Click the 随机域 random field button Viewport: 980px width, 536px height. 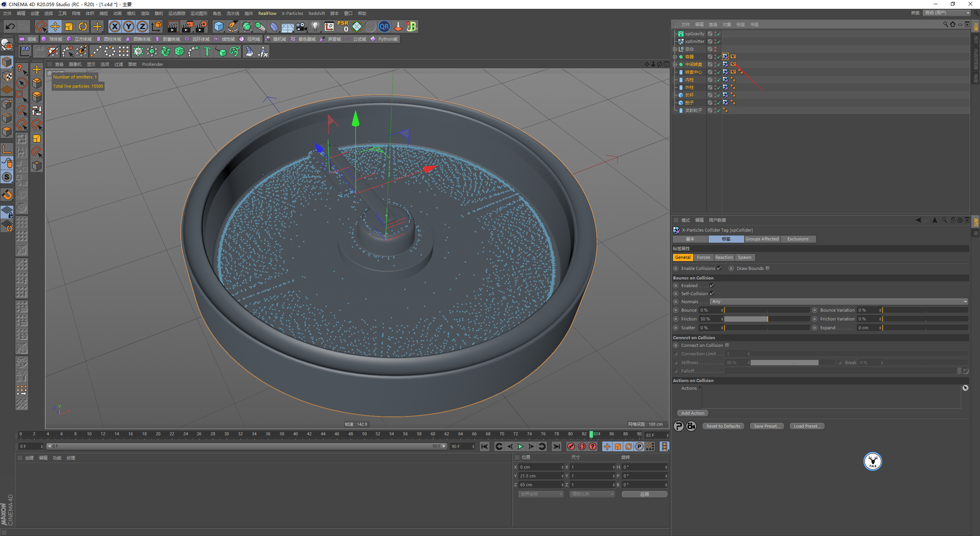(x=276, y=39)
